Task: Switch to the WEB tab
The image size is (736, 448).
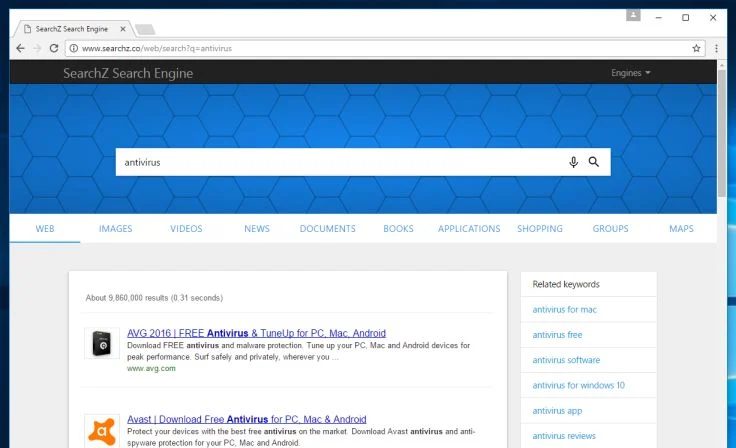Action: (45, 229)
